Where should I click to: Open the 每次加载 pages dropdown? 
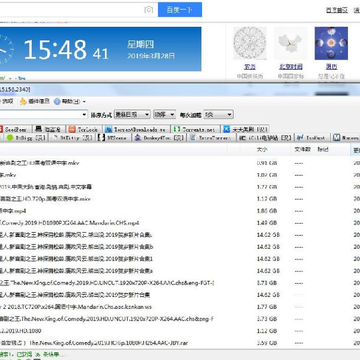218,115
